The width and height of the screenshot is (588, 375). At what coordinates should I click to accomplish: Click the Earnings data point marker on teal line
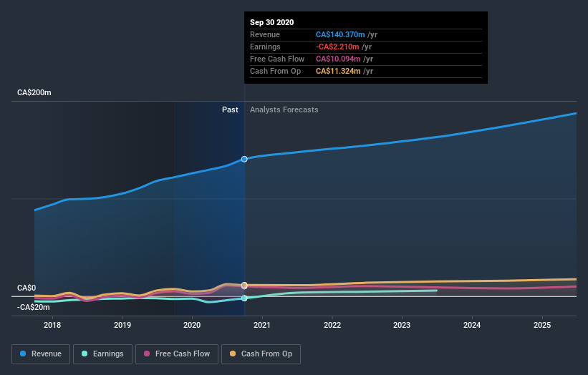click(244, 298)
